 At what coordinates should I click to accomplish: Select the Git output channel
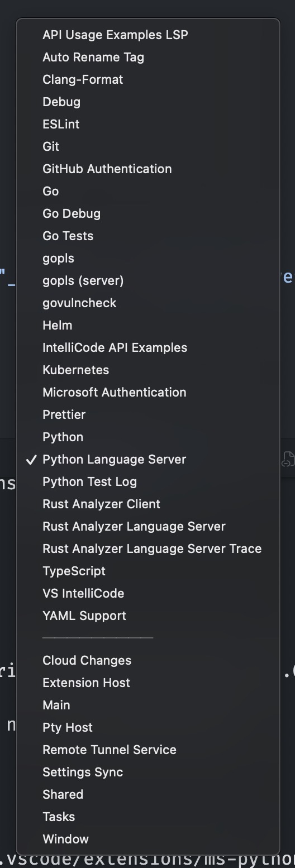[x=148, y=146]
